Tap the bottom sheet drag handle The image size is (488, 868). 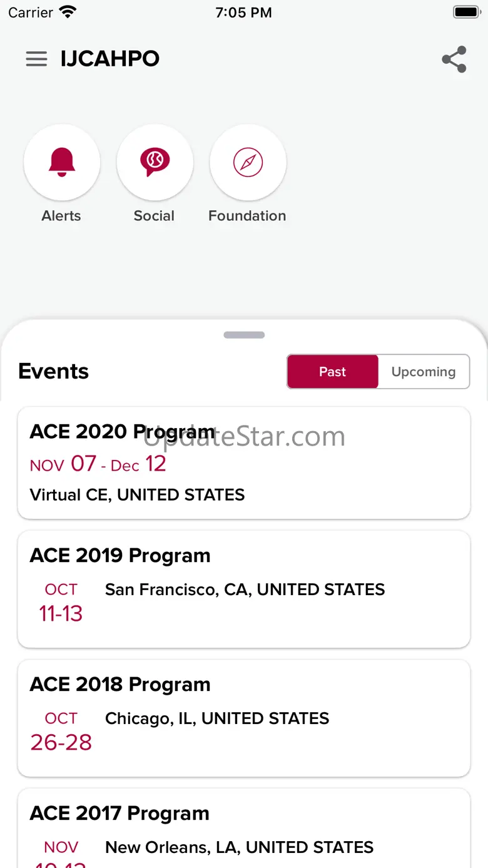244,335
